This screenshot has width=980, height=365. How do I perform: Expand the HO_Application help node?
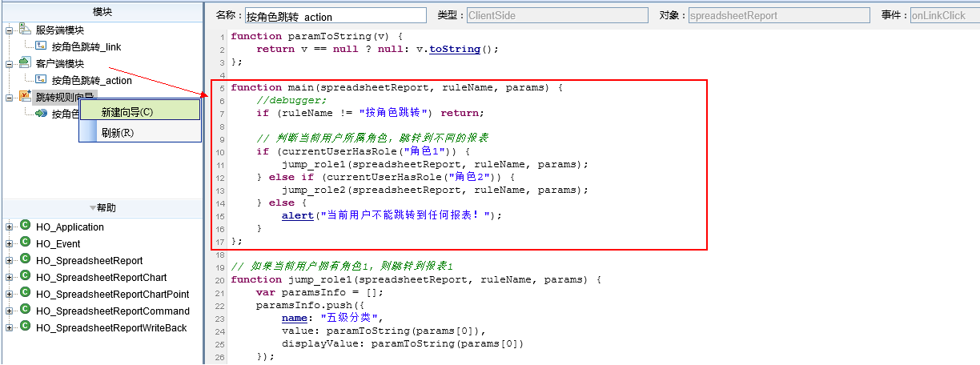point(10,227)
